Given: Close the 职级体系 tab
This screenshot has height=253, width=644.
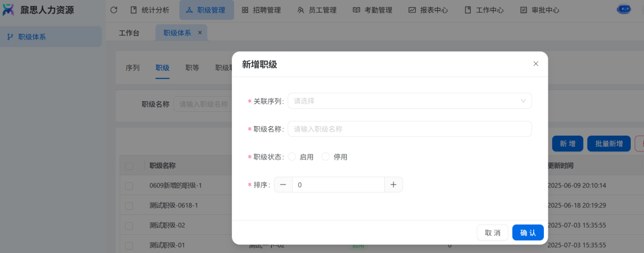Looking at the screenshot, I should 200,33.
